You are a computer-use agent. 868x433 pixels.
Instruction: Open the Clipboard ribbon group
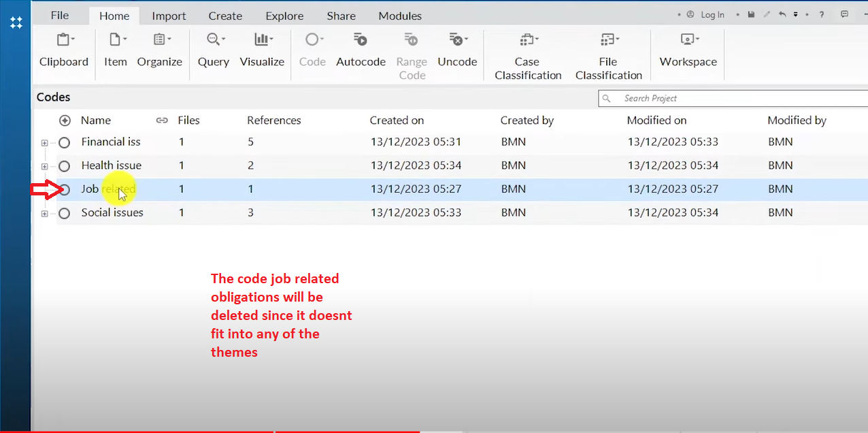point(64,50)
